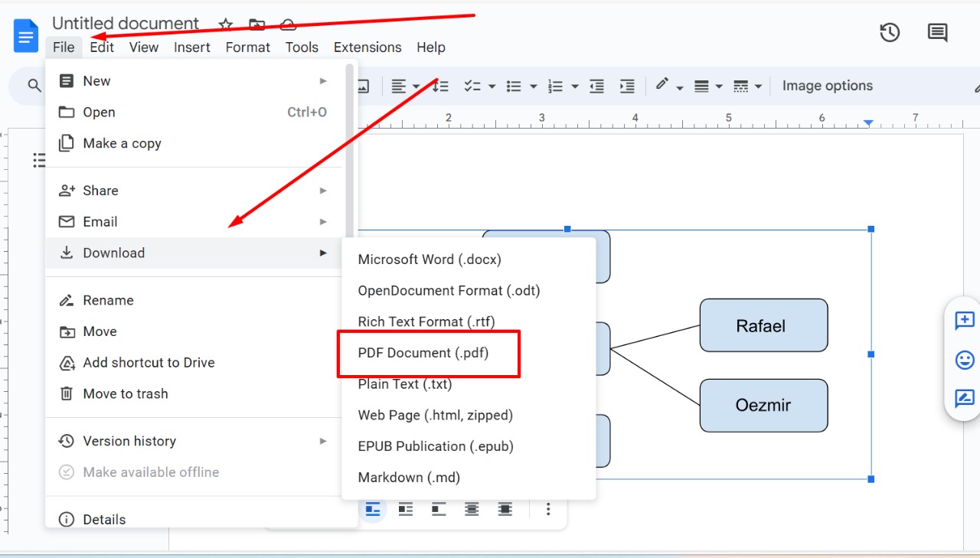Viewport: 980px width, 558px height.
Task: Open the Insert menu
Action: pos(192,47)
